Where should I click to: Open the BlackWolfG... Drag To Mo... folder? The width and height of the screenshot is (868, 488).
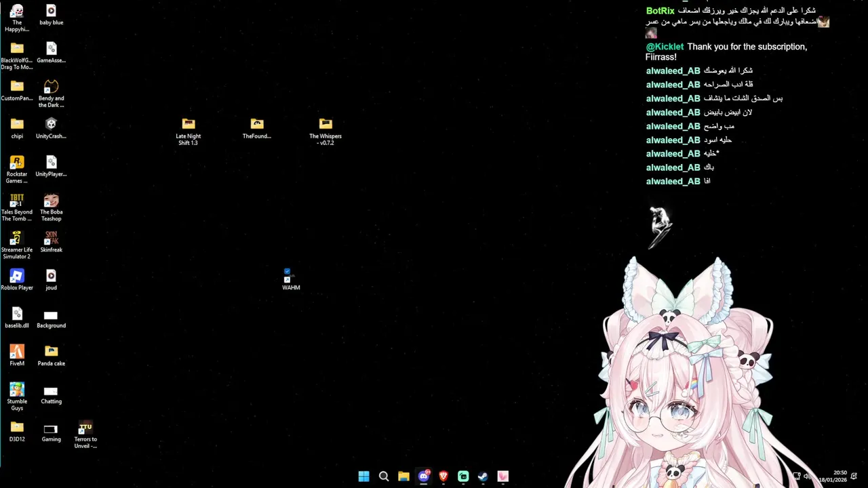point(17,56)
